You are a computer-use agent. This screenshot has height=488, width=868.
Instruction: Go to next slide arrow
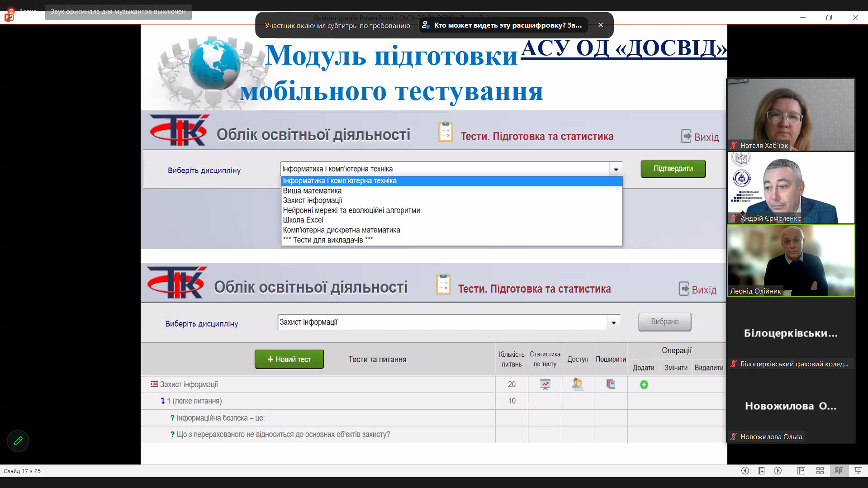click(x=778, y=471)
